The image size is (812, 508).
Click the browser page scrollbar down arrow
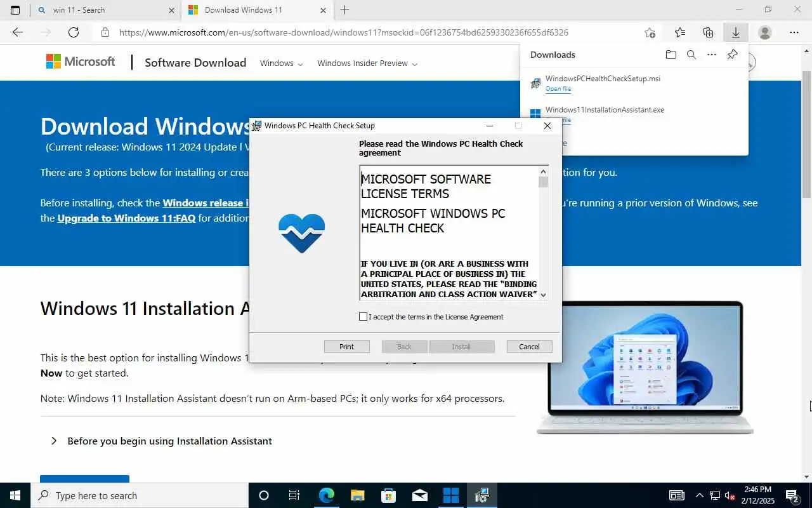(807, 476)
